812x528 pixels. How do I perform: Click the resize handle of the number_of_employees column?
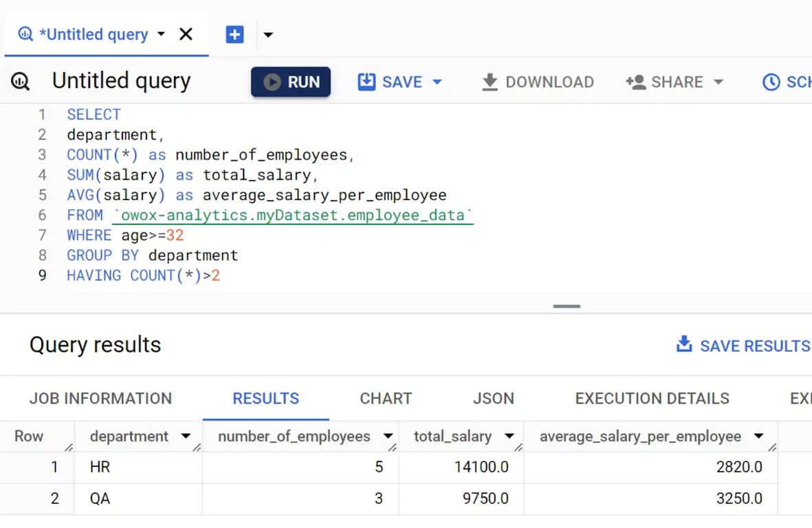pos(393,448)
